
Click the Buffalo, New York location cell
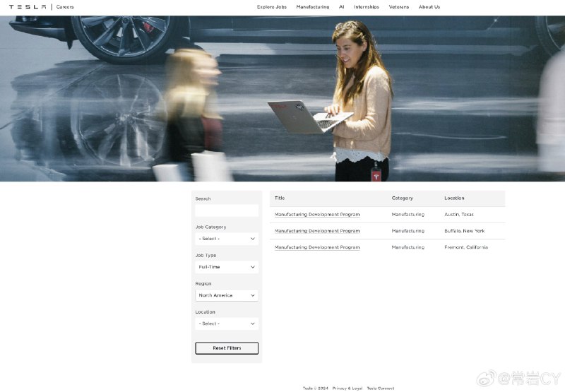(x=465, y=231)
